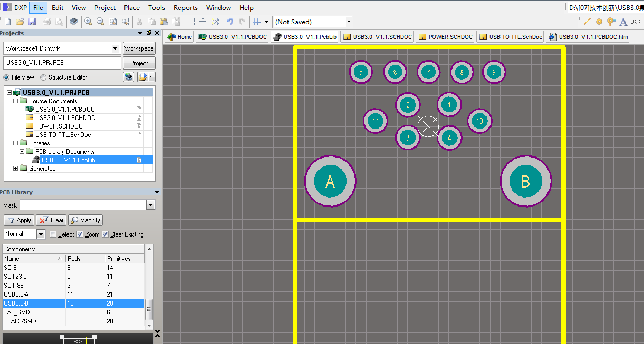The image size is (644, 344).
Task: Switch to the POWER.SCHDOC tab
Action: pos(445,37)
